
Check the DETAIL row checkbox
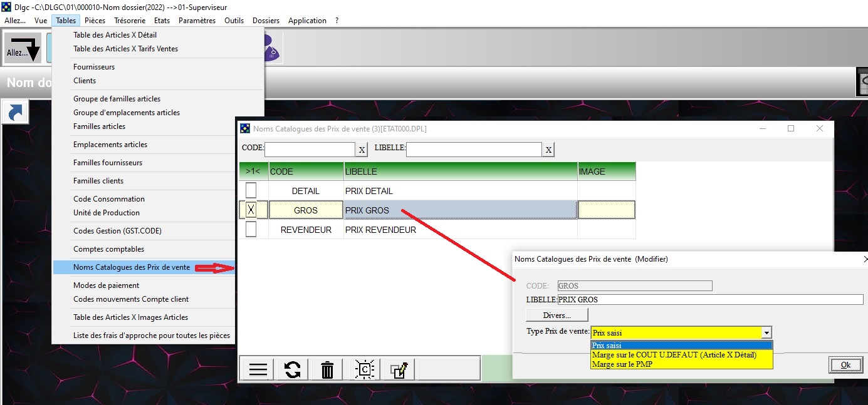click(x=251, y=190)
